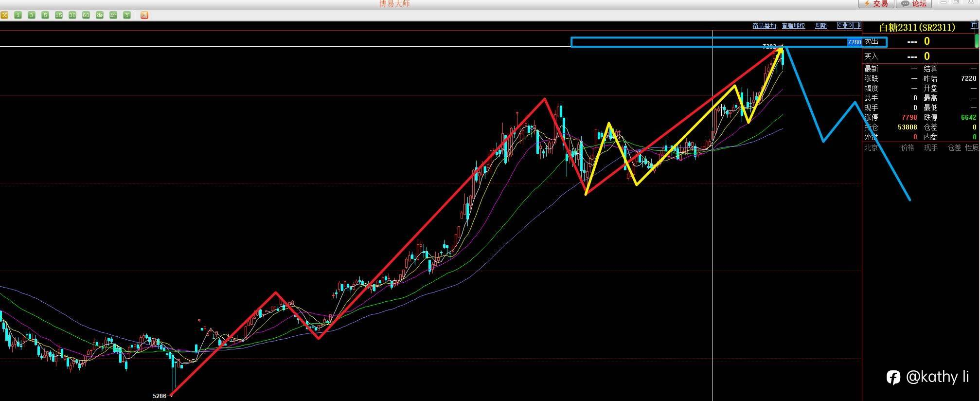Image resolution: width=980 pixels, height=401 pixels.
Task: Switch to the 3-minute period icon
Action: 32,15
